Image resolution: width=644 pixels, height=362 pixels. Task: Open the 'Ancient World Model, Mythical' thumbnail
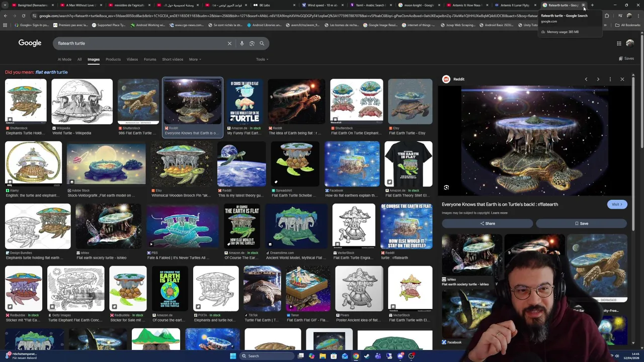(x=296, y=226)
